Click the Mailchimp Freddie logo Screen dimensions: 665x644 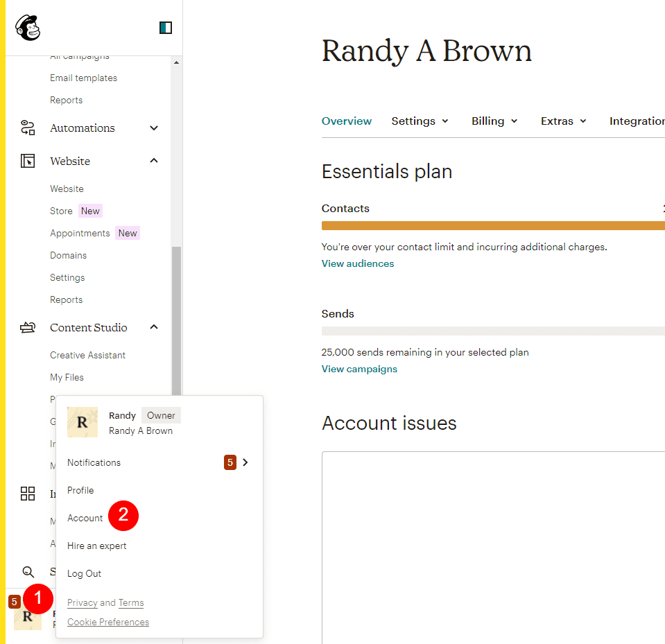(x=27, y=28)
